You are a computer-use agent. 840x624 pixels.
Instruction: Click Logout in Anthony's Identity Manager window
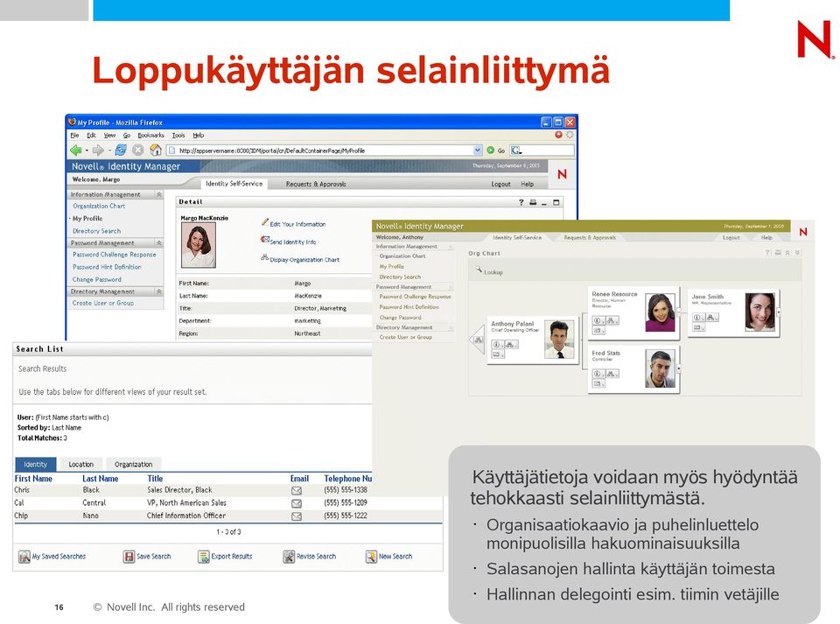[x=731, y=237]
